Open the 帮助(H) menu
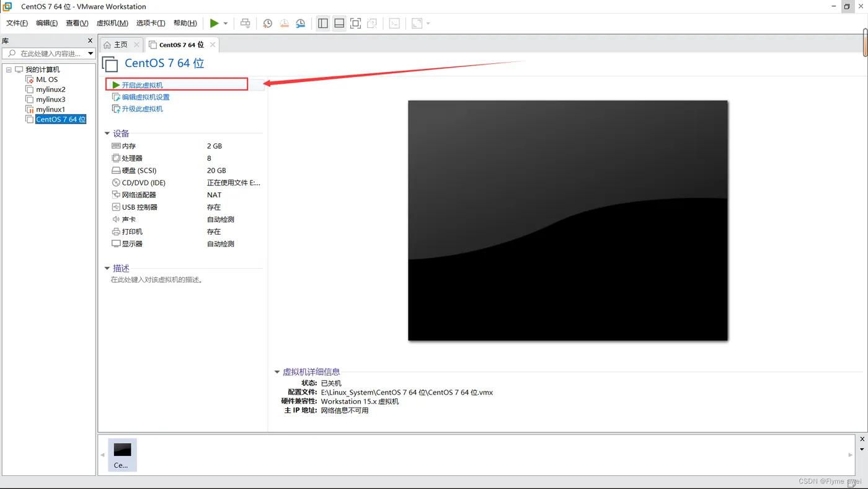The width and height of the screenshot is (868, 489). click(x=185, y=23)
